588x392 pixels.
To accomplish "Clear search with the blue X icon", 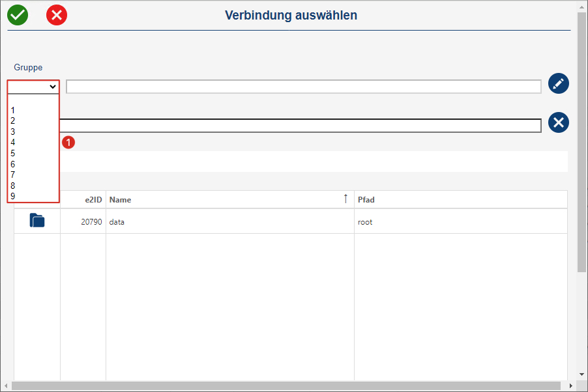I will point(559,122).
